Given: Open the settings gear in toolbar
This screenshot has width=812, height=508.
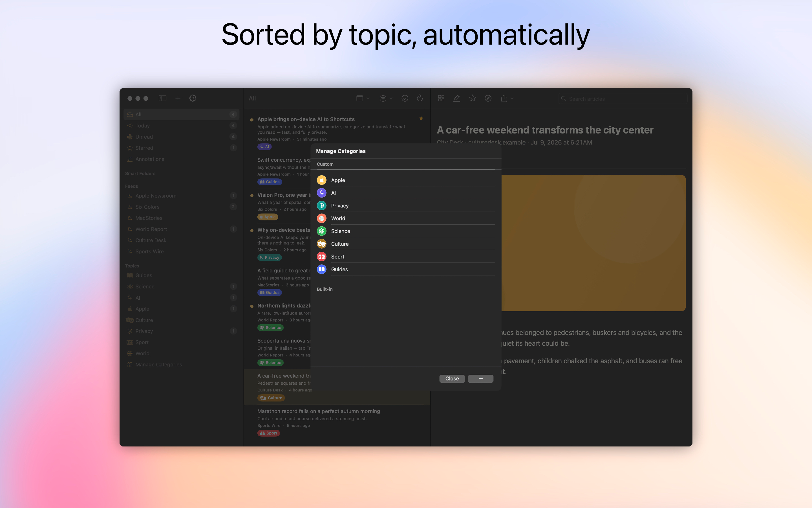Looking at the screenshot, I should [x=193, y=98].
